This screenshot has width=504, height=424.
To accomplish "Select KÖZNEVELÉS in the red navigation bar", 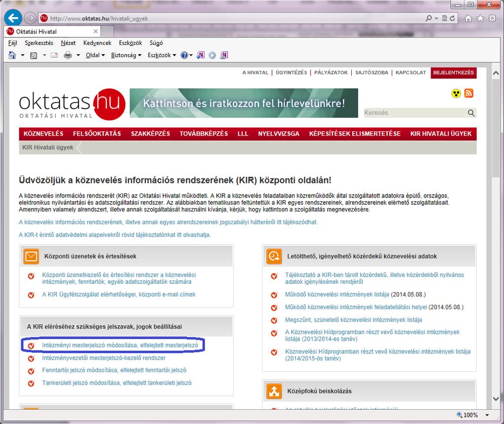I will [x=43, y=134].
